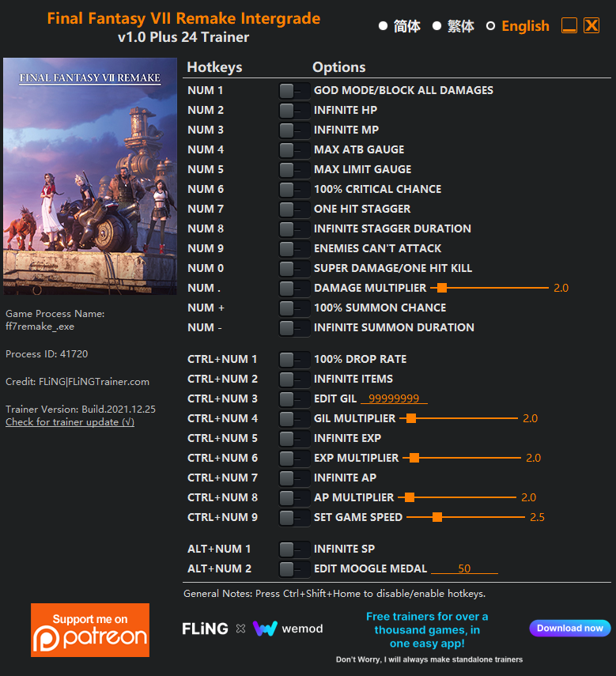Toggle Max ATB Gauge option
This screenshot has height=676, width=616.
294,150
